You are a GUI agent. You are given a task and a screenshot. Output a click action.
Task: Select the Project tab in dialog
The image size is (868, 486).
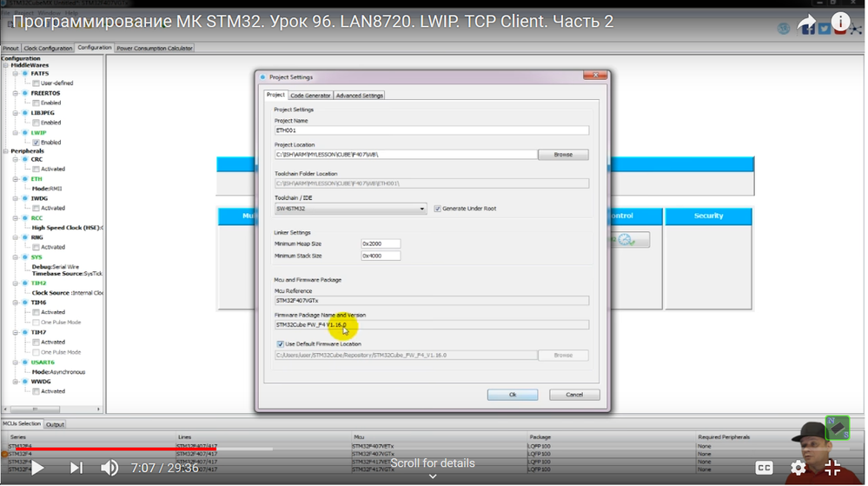[275, 95]
